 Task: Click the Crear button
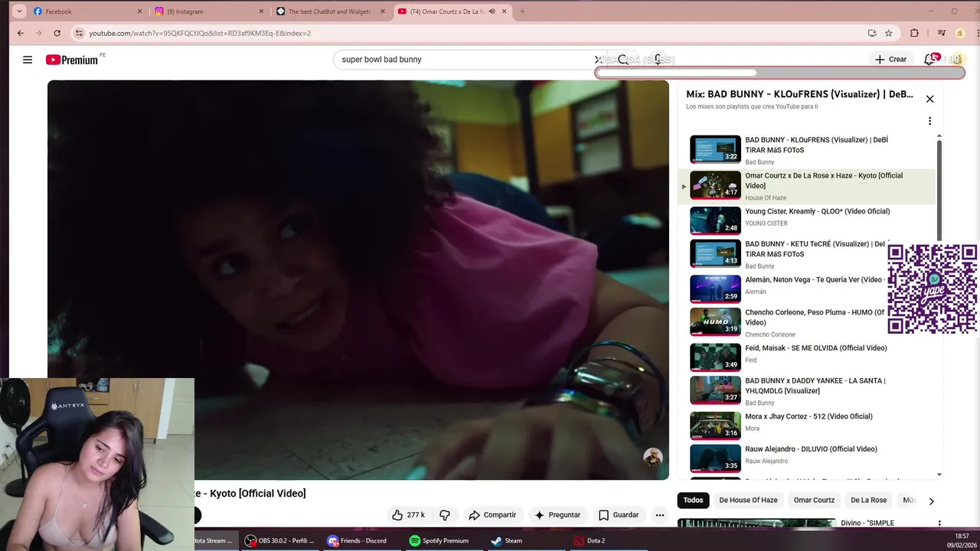click(891, 60)
